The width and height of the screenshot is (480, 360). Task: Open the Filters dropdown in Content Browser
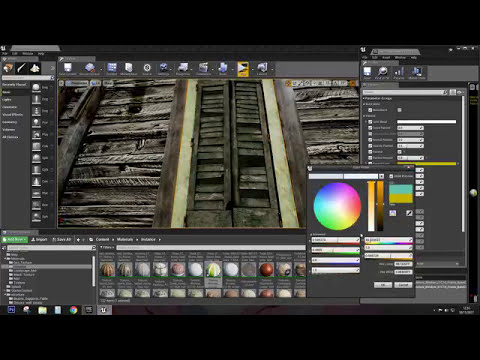107,248
